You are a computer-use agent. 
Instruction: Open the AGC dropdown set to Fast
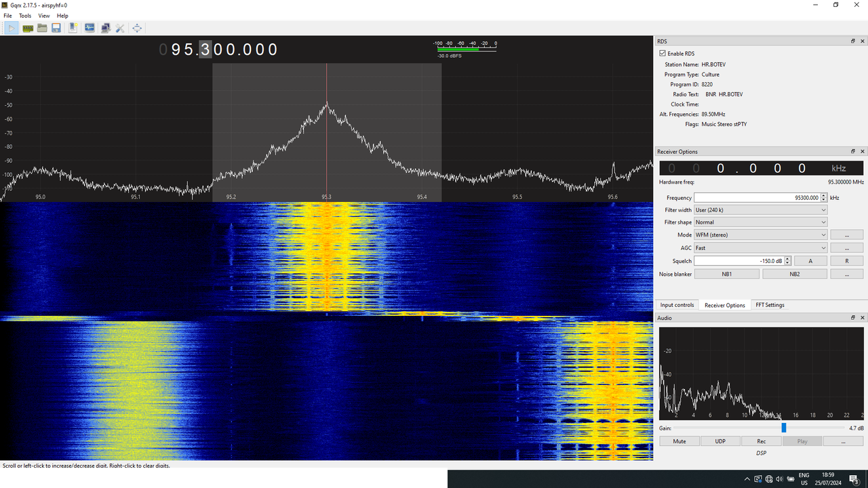(761, 248)
